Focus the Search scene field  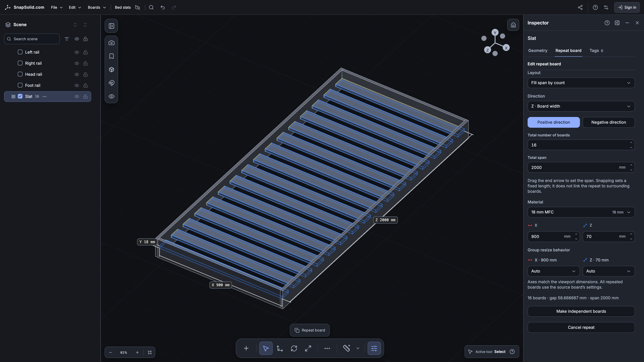[x=32, y=39]
